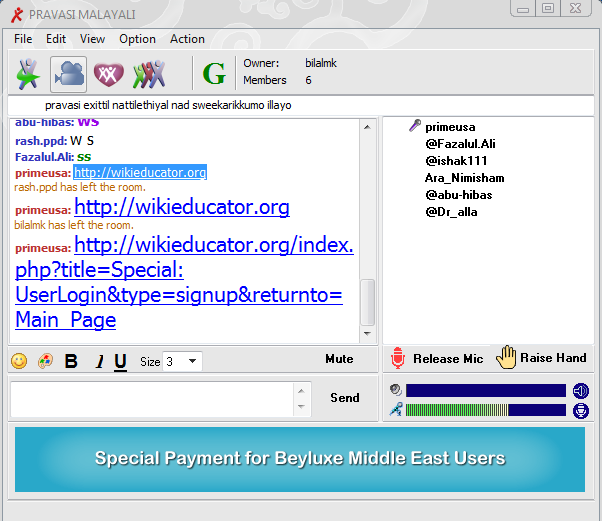Toggle the speaker mute icon at right

[580, 391]
